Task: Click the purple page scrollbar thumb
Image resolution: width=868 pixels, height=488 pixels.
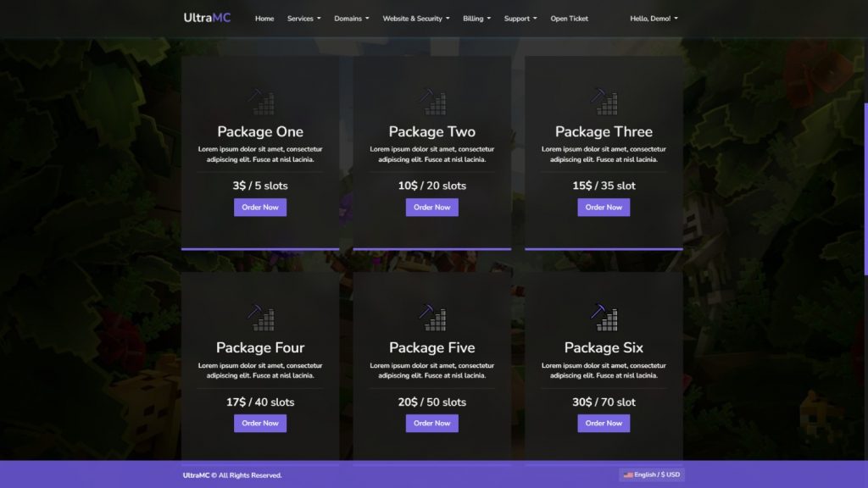Action: (865, 189)
